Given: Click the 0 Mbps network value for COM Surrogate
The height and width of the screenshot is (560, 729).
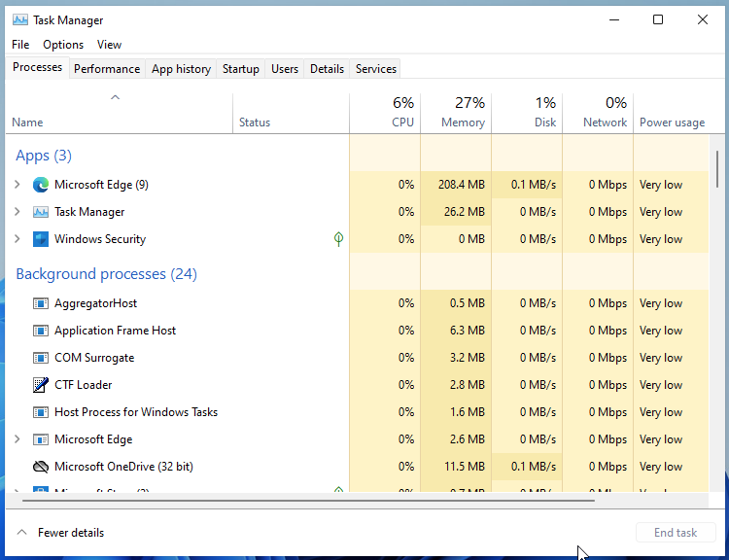Looking at the screenshot, I should (607, 358).
